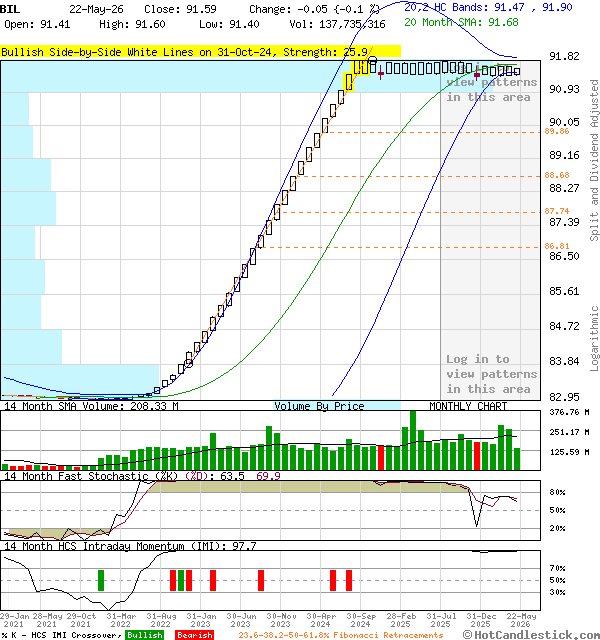Viewport: 600px width, 640px height.
Task: Click the last red IMI crossover bar near 30-Sep 2024
Action: [x=349, y=580]
